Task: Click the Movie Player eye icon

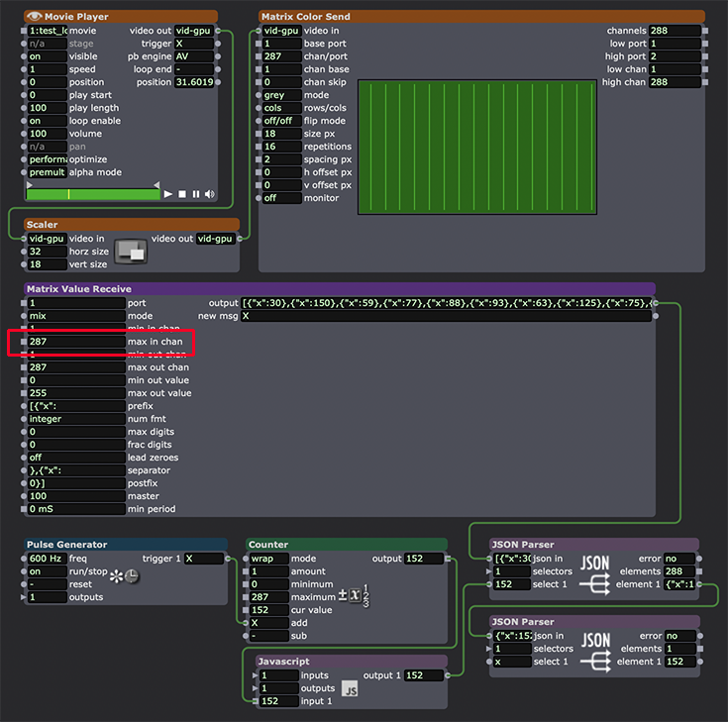Action: 35,17
